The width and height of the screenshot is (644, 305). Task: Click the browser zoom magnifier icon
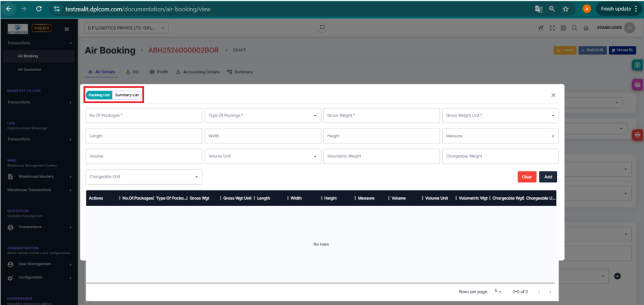click(552, 9)
